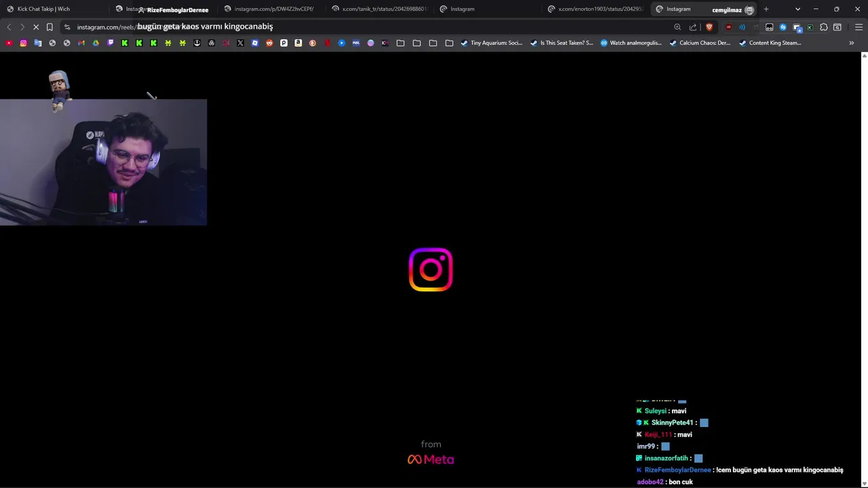Open the Instagram bookmark icon
The height and width of the screenshot is (488, 868).
tap(23, 43)
